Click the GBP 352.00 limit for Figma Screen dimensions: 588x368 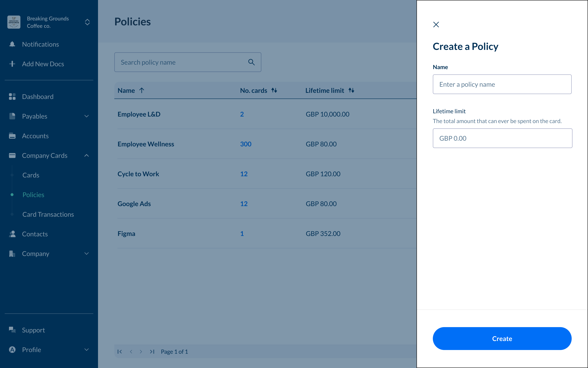pyautogui.click(x=323, y=234)
